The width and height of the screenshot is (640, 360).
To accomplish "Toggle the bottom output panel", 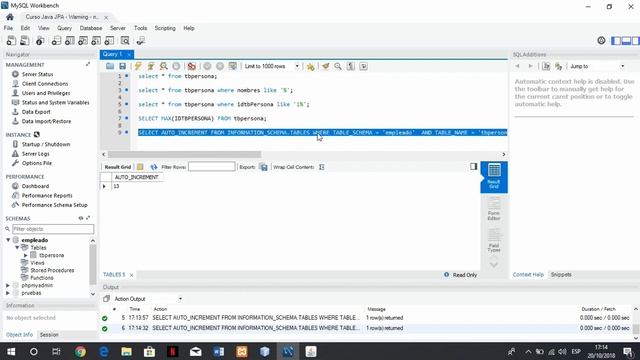I will (626, 40).
